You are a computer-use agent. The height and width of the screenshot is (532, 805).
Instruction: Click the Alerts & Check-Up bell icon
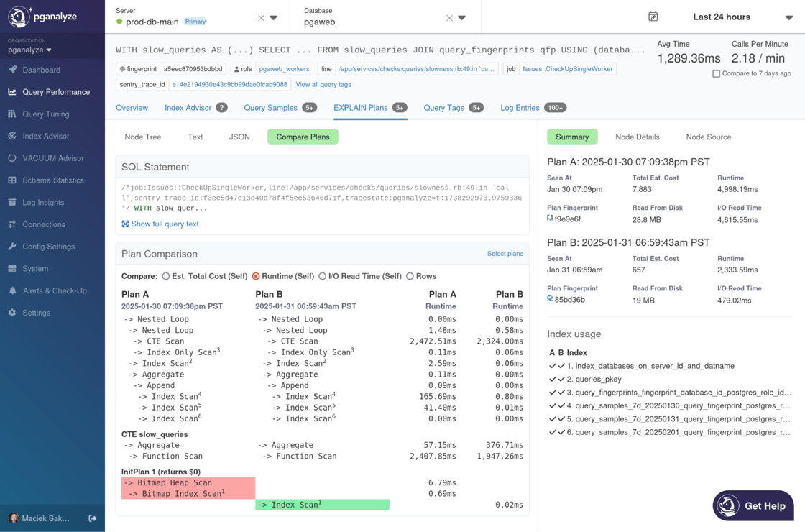[12, 290]
